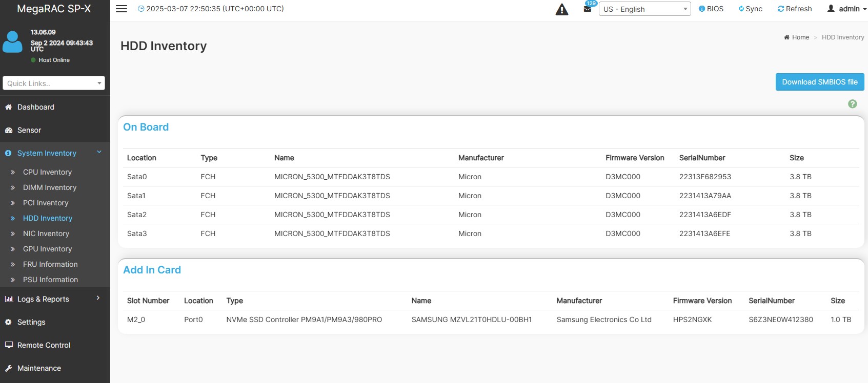Click the S6Z3NE0W412380 serial number cell
The height and width of the screenshot is (383, 868).
tap(781, 320)
